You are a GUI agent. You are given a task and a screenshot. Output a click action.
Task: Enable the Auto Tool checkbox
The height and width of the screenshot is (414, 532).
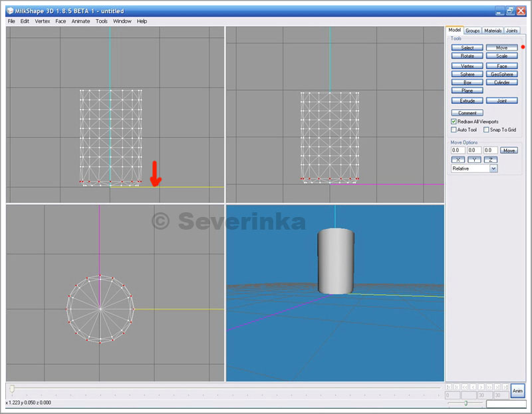point(454,130)
